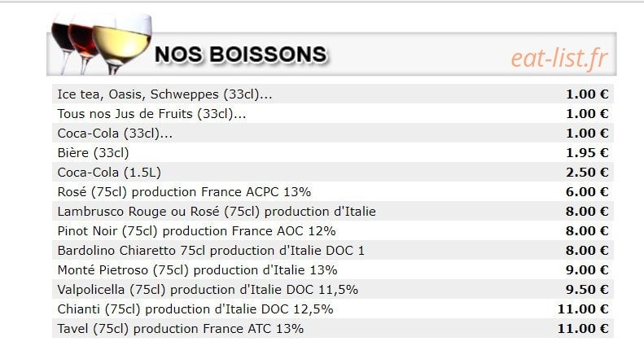Click the 6.00 € Rosé price
Viewport: 644px width, 359px height.
tap(587, 192)
